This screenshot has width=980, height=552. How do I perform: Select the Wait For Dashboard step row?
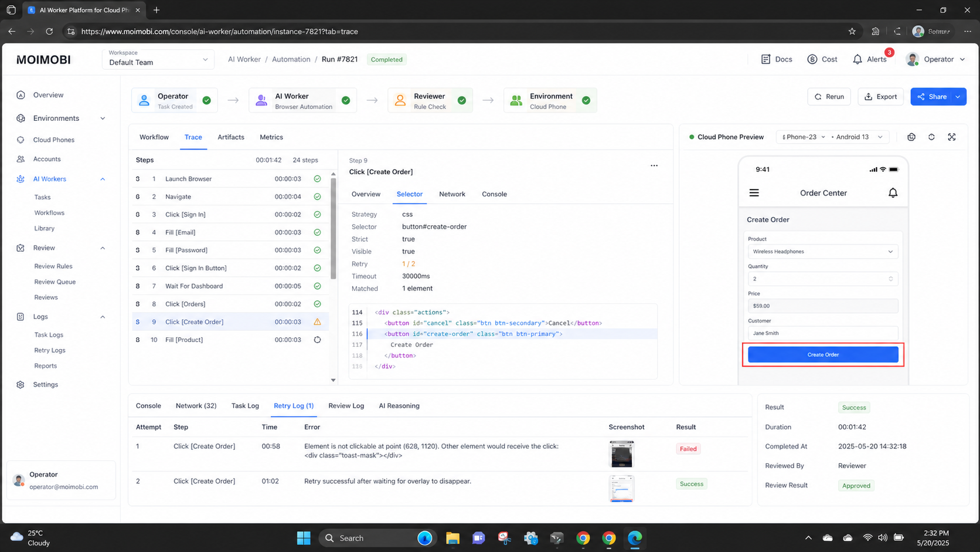(230, 286)
